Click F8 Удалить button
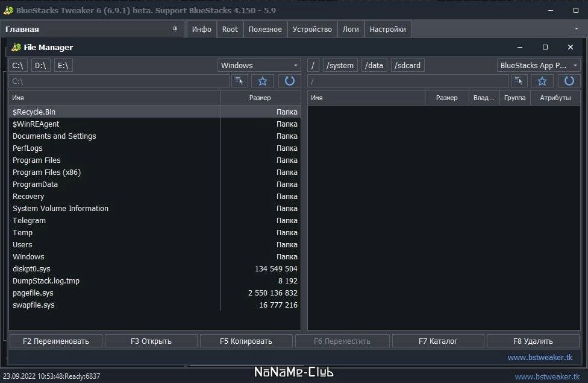The height and width of the screenshot is (383, 588). pos(533,341)
